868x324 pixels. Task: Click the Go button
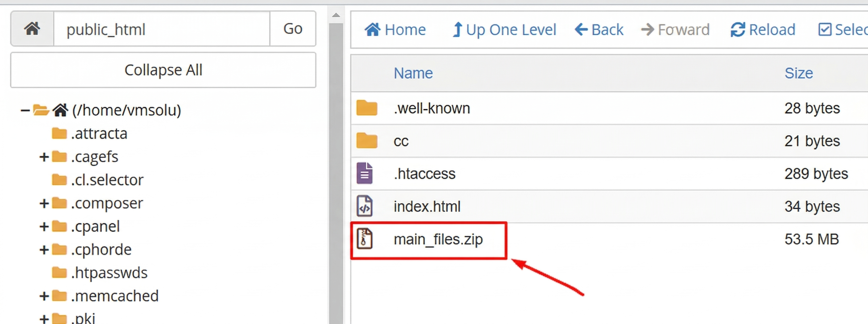(293, 29)
